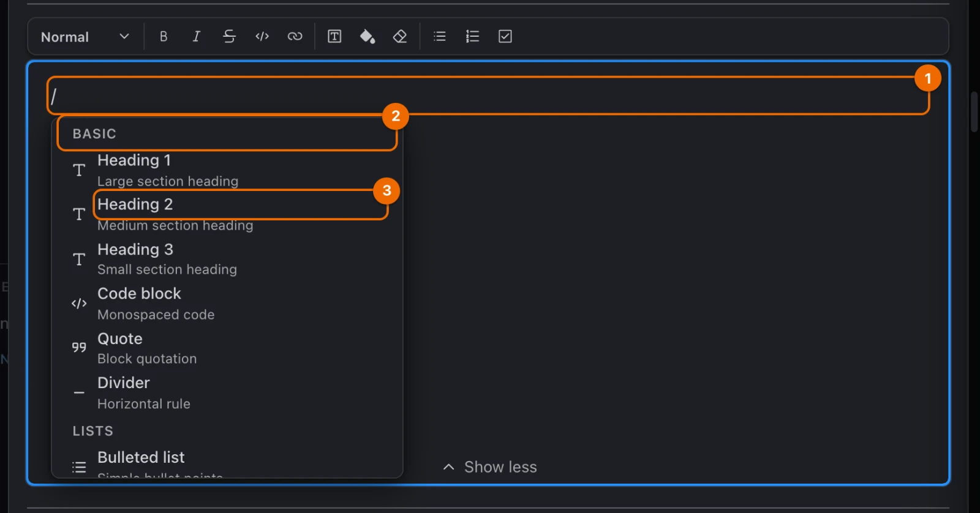
Task: Choose Heading 2 from slash menu
Action: tap(227, 214)
